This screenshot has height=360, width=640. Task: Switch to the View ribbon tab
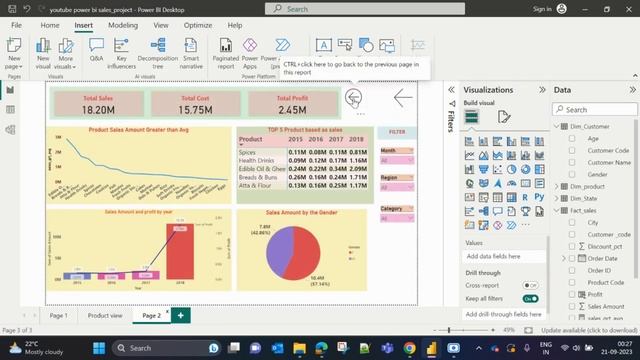click(161, 25)
